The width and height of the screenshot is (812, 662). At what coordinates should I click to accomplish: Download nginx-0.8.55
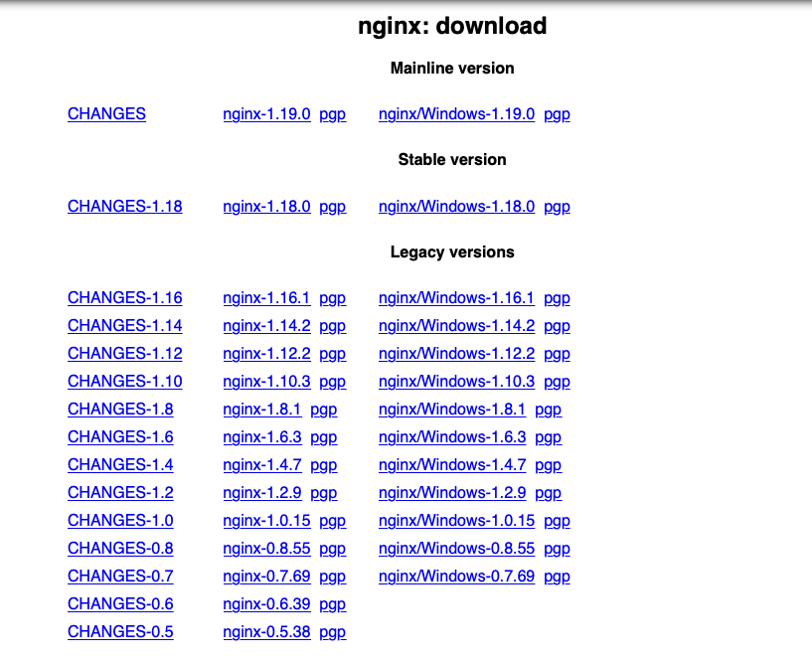(266, 549)
